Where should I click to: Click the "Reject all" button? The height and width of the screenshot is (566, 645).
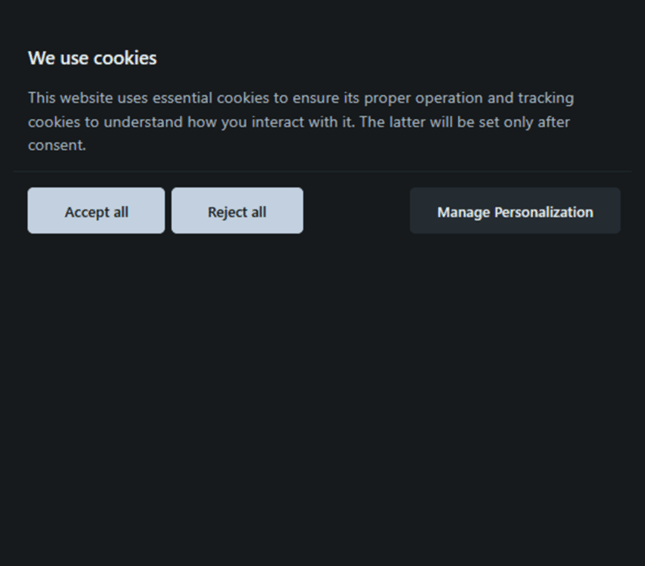pyautogui.click(x=237, y=211)
